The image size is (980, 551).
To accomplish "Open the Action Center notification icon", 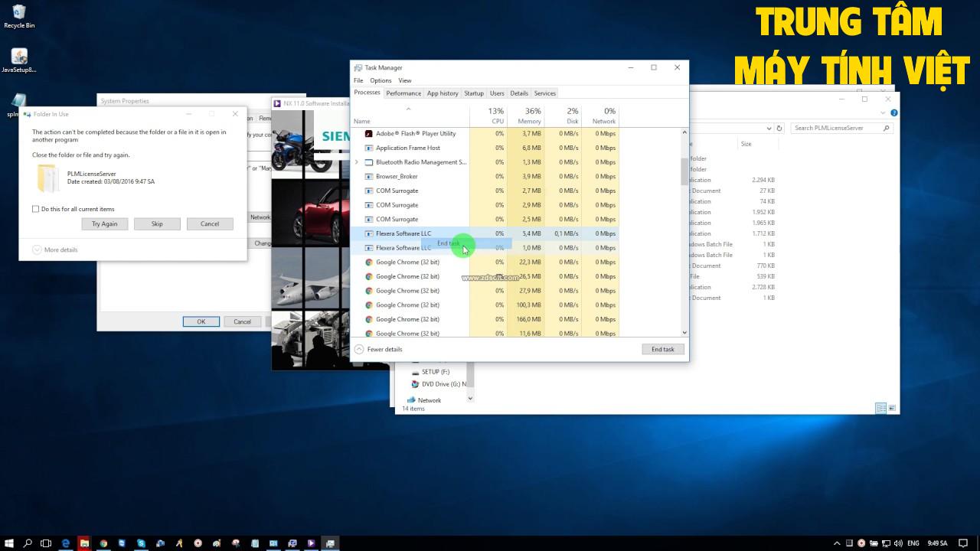I will tap(963, 543).
